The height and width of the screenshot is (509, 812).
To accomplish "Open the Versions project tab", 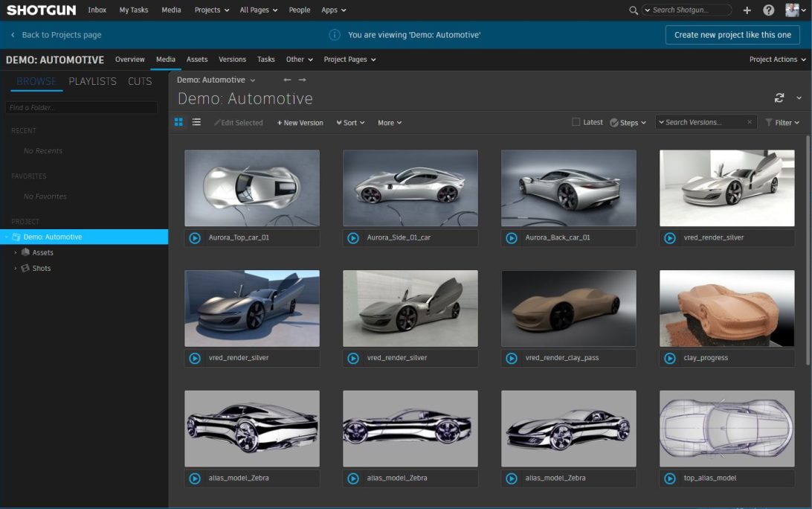I will click(x=232, y=60).
